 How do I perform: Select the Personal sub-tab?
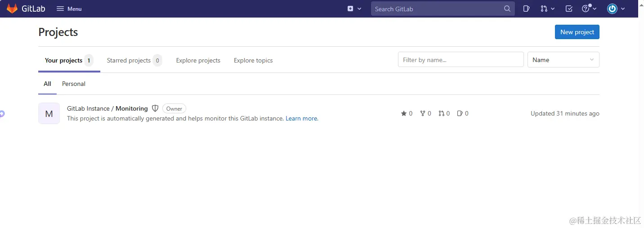pos(74,84)
